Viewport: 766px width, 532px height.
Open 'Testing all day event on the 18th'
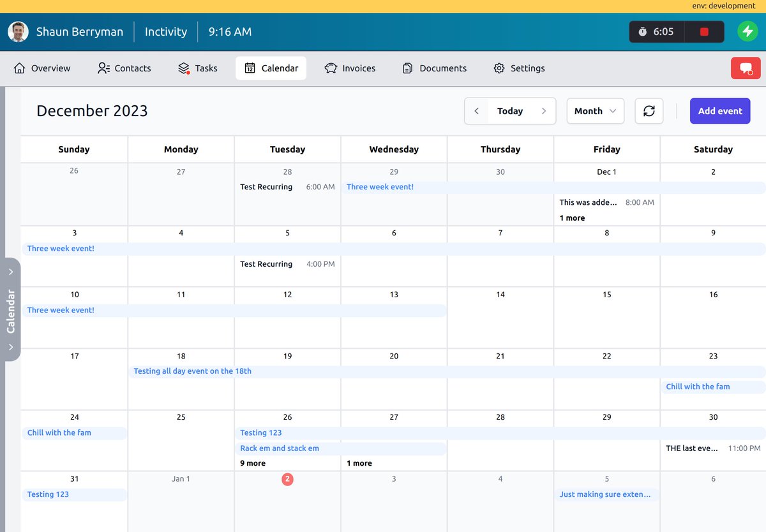447,371
